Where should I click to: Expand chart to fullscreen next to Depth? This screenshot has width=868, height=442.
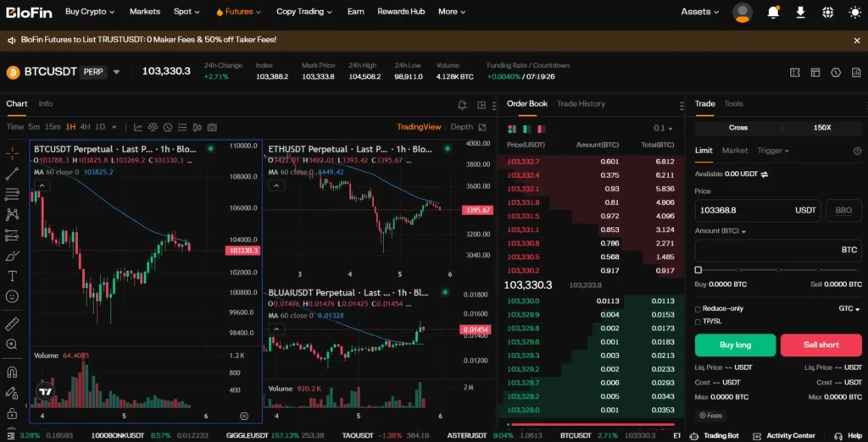pyautogui.click(x=482, y=127)
